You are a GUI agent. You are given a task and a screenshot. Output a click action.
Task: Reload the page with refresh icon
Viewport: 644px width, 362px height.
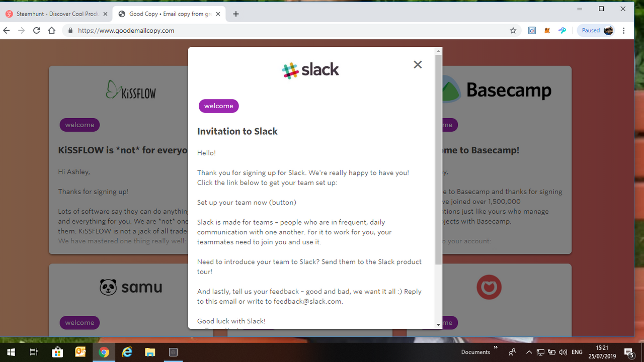36,31
